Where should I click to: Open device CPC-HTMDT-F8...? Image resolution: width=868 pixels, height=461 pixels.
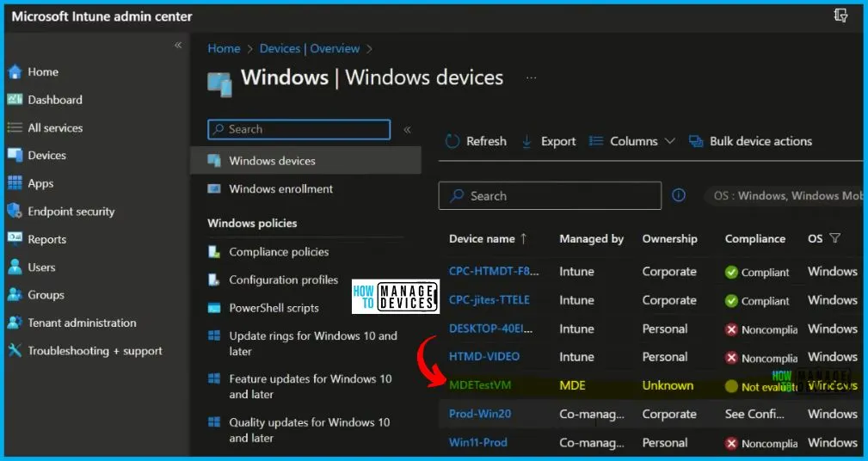pyautogui.click(x=494, y=272)
